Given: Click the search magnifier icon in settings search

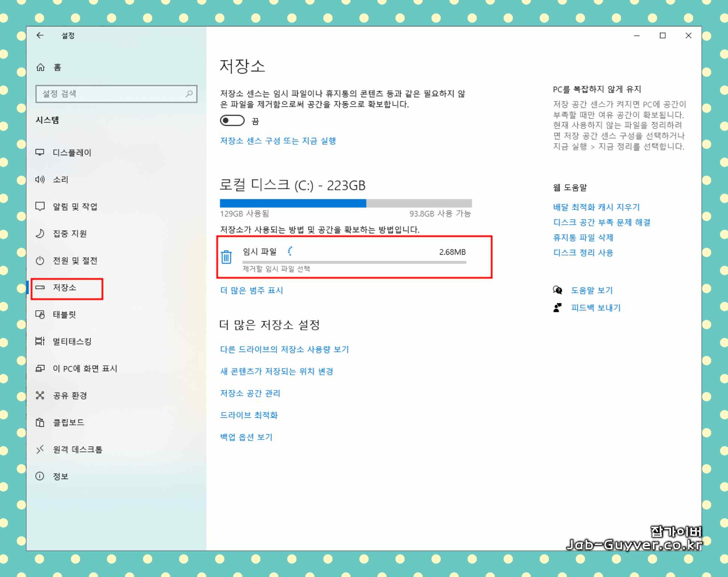Looking at the screenshot, I should (189, 94).
